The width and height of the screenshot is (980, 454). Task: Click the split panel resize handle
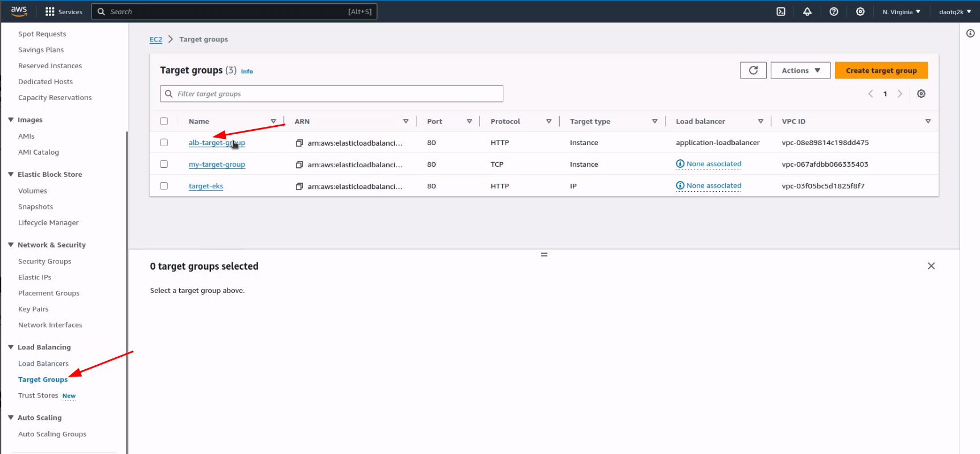pos(544,254)
